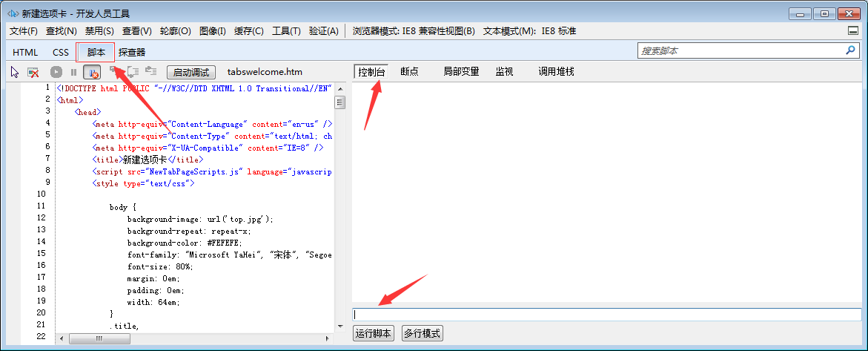Open the tabswelcome.htm file selector
This screenshot has width=868, height=351.
[x=265, y=71]
